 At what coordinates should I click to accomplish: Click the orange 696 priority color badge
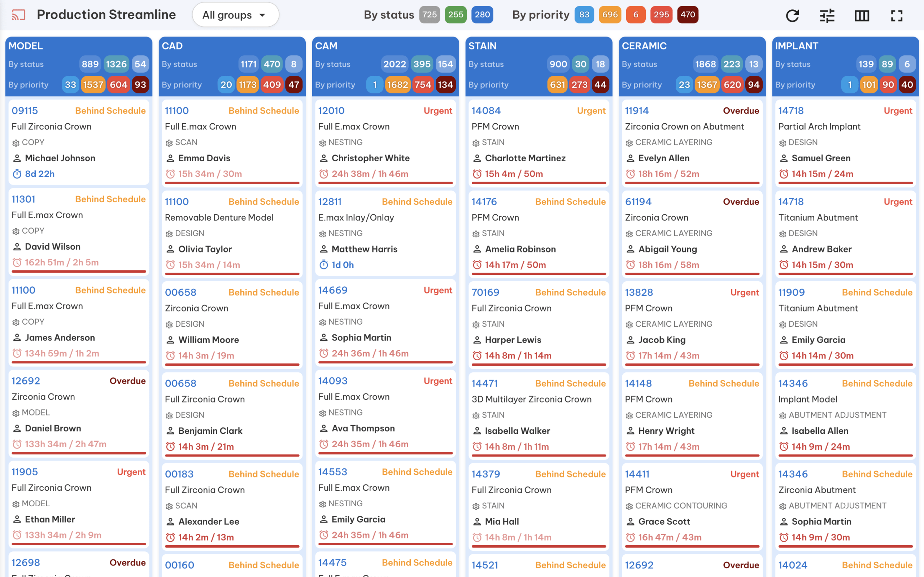pyautogui.click(x=610, y=15)
